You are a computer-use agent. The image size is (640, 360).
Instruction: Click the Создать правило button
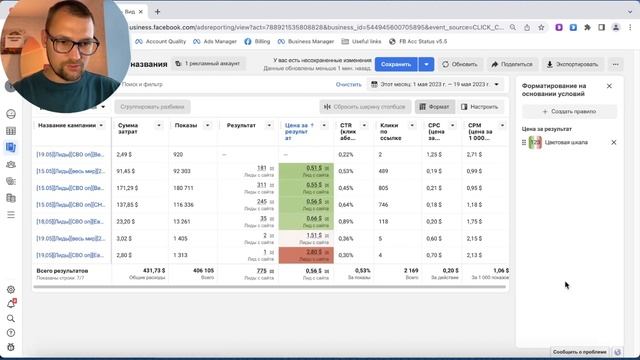[x=569, y=111]
